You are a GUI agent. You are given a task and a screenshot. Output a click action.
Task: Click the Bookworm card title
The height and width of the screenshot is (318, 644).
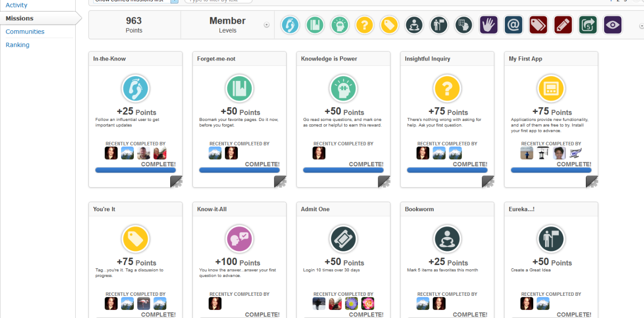coord(419,209)
